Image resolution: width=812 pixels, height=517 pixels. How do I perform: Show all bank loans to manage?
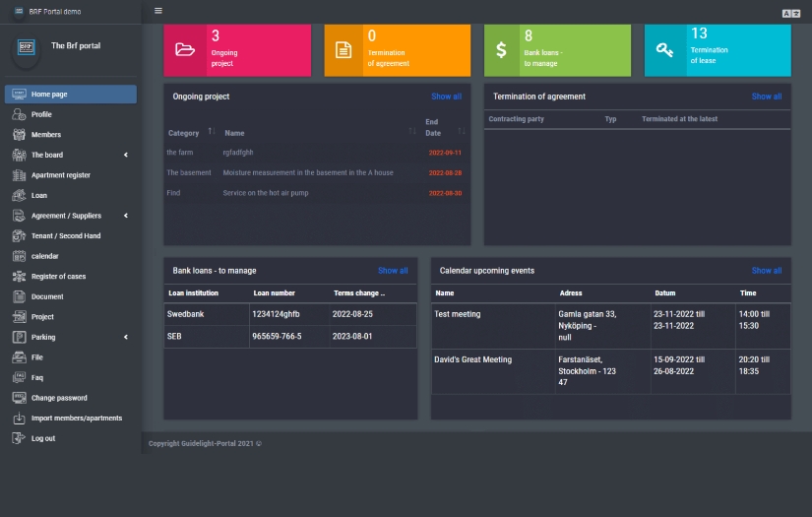393,271
